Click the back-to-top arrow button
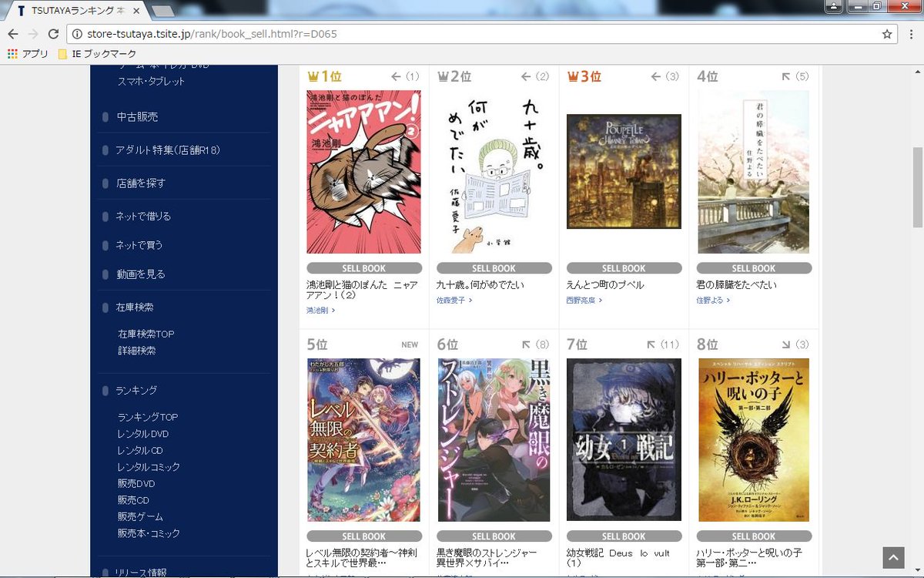Screen dimensions: 924x578 tap(892, 557)
